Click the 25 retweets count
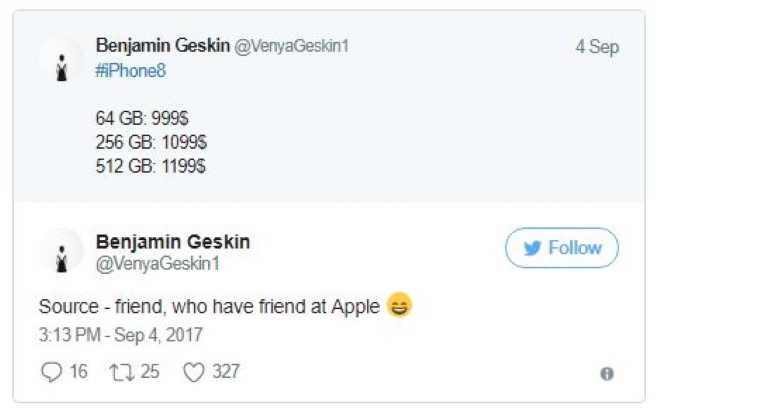The image size is (770, 412). click(150, 372)
